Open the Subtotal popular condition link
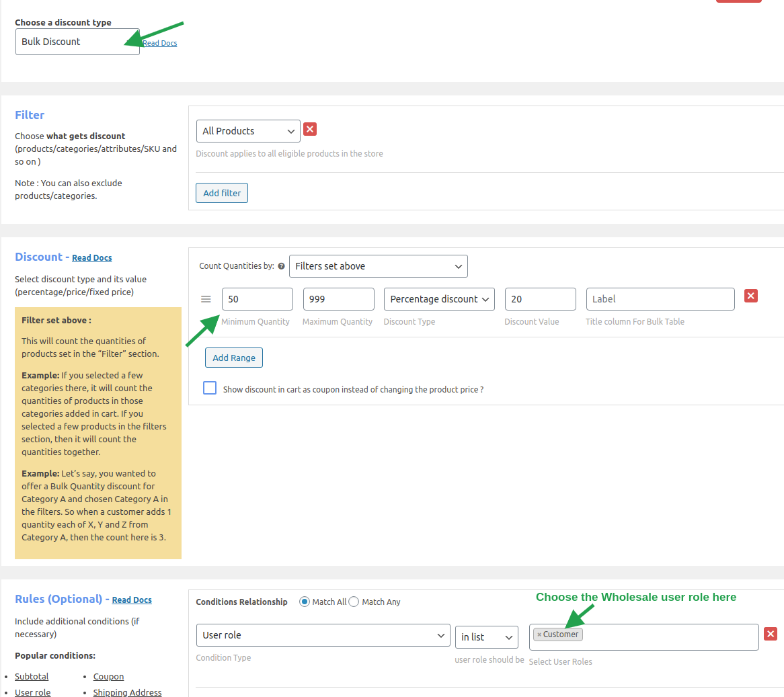Screen dimensions: 784x697 coord(32,676)
